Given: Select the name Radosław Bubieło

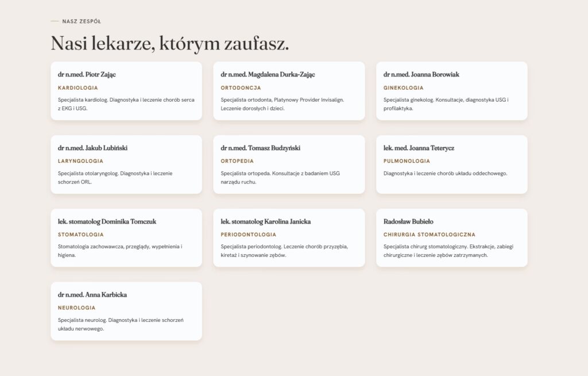Looking at the screenshot, I should tap(408, 221).
